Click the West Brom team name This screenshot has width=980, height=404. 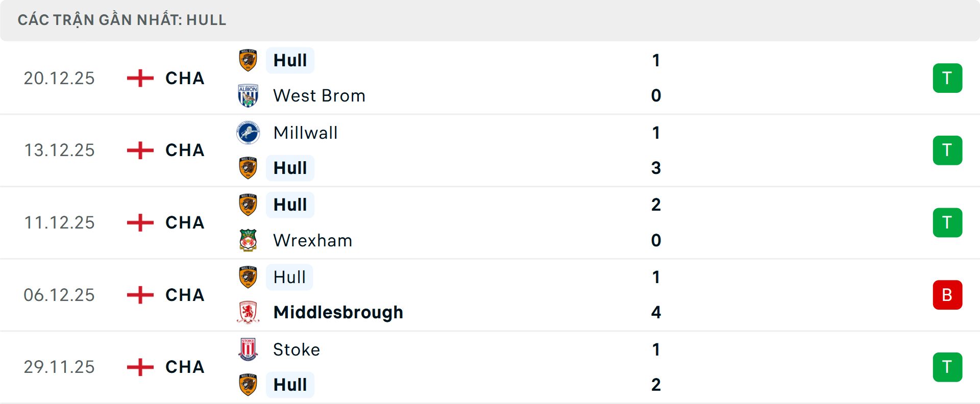(x=318, y=95)
